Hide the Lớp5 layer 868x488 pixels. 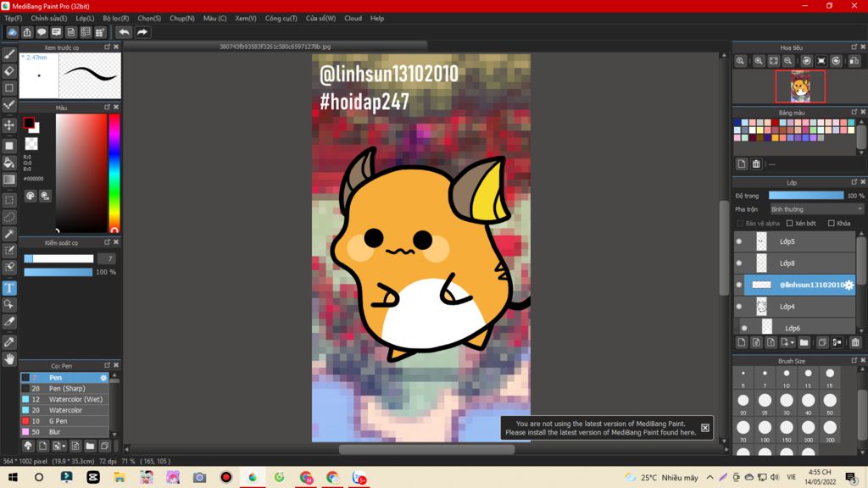click(739, 241)
